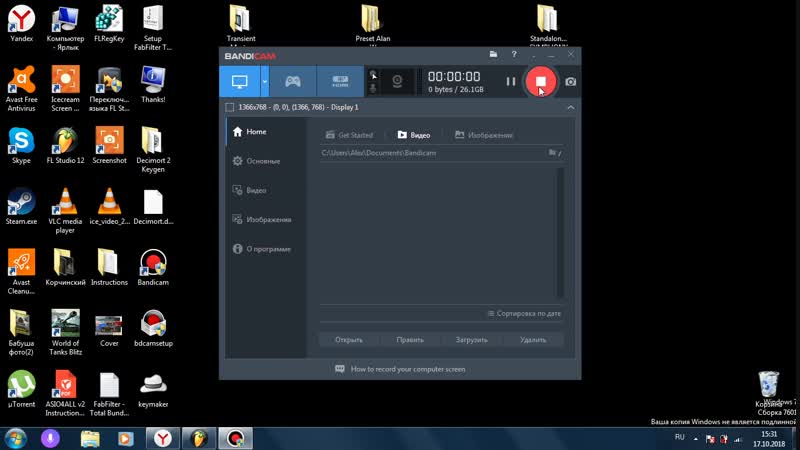This screenshot has width=800, height=450.
Task: Select Transient folder on desktop
Action: point(241,24)
